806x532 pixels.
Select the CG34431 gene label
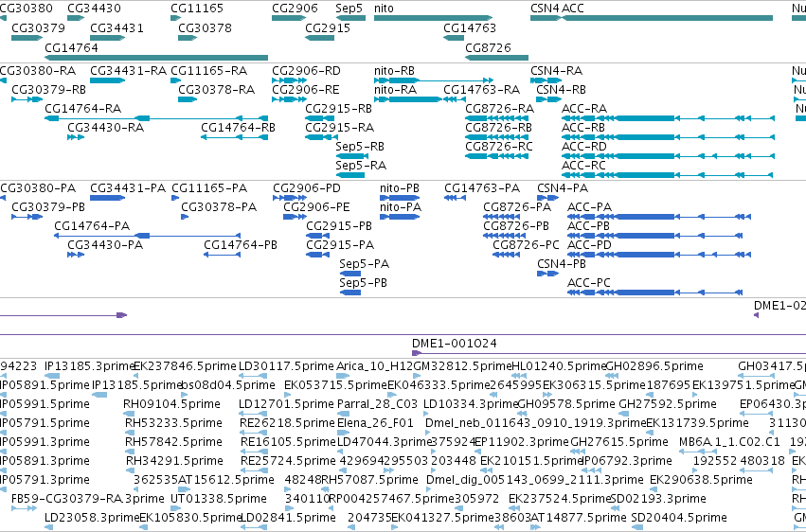116,27
